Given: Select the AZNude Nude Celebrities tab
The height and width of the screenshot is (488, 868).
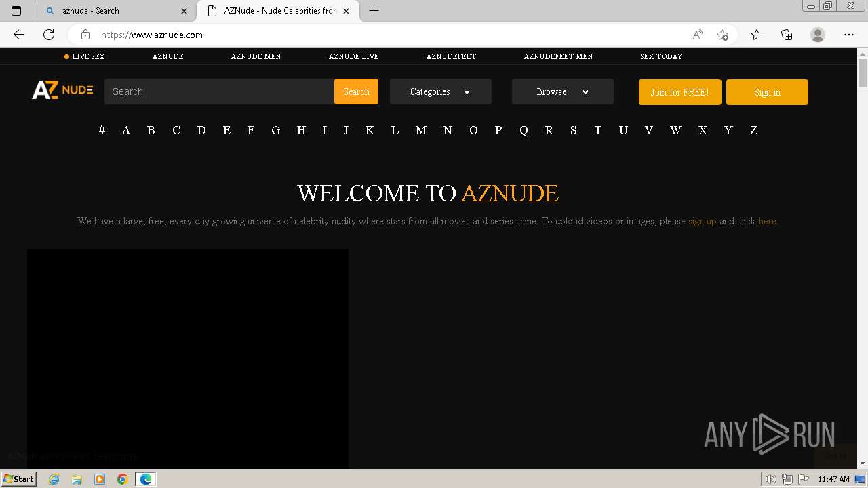Looking at the screenshot, I should point(278,11).
